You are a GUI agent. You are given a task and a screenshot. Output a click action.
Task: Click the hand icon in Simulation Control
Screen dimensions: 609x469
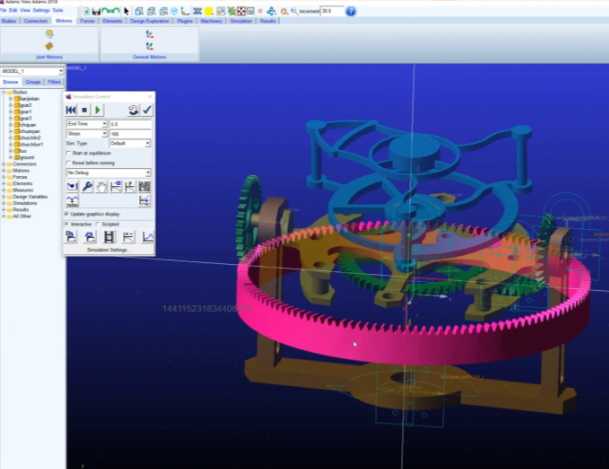point(102,187)
